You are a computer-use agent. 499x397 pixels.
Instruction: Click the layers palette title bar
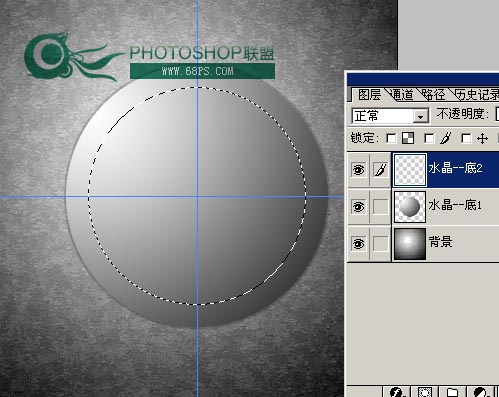point(423,79)
